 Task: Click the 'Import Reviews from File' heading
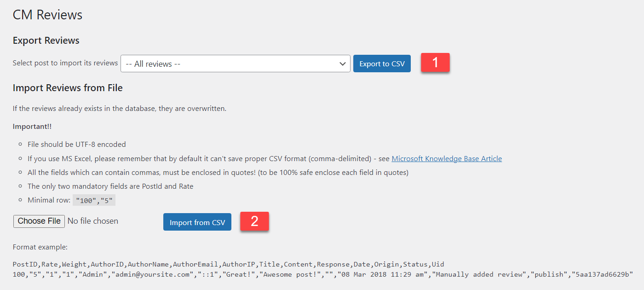(68, 88)
